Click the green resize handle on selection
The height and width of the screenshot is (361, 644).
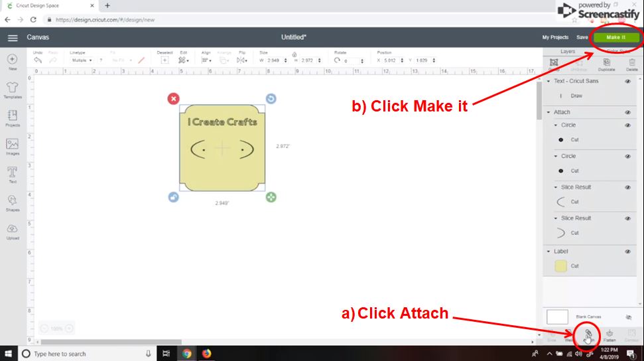coord(271,197)
